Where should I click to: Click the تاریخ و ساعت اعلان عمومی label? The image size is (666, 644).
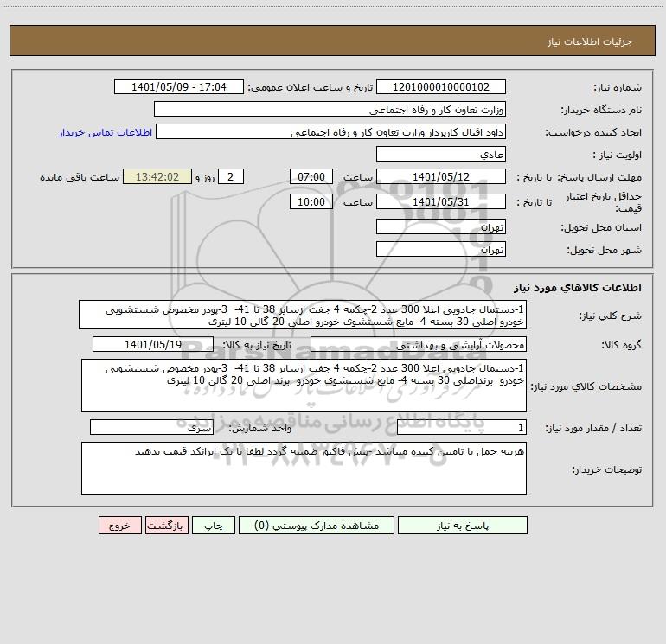pos(311,87)
